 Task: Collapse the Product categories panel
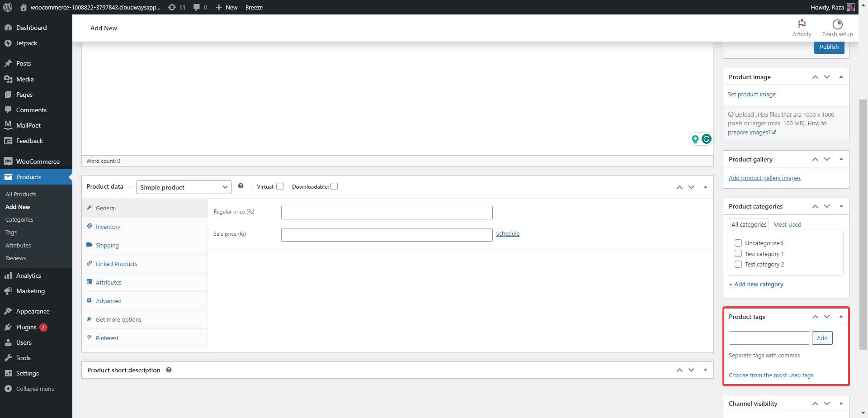coord(841,206)
